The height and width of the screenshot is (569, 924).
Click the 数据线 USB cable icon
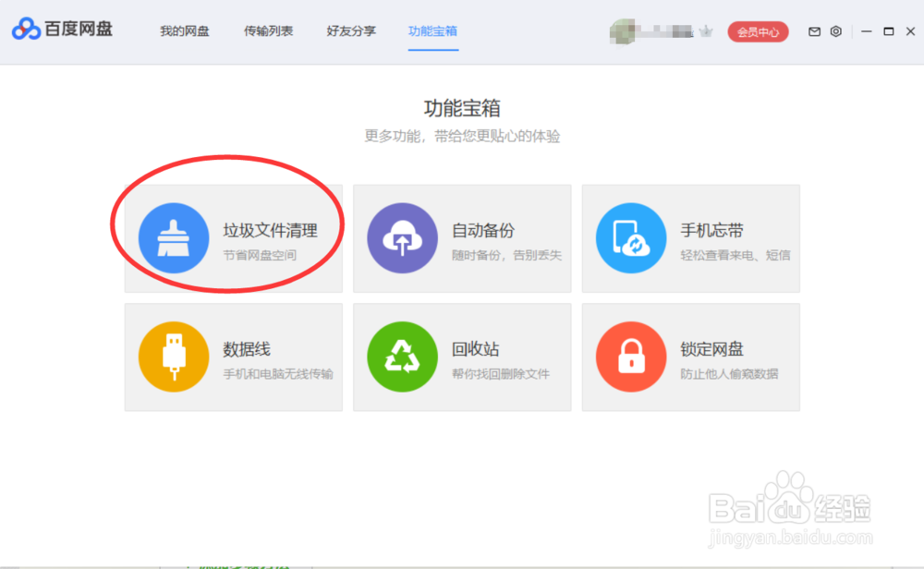point(173,357)
